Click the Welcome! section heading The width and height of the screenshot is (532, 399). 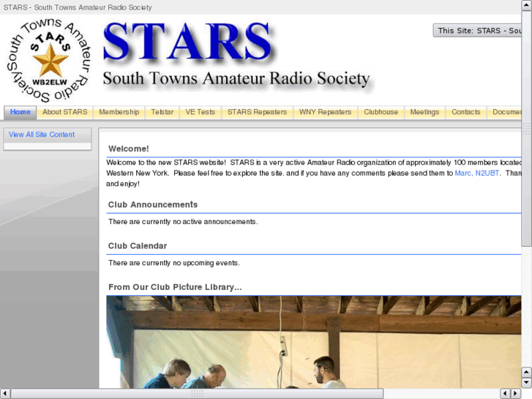(129, 149)
